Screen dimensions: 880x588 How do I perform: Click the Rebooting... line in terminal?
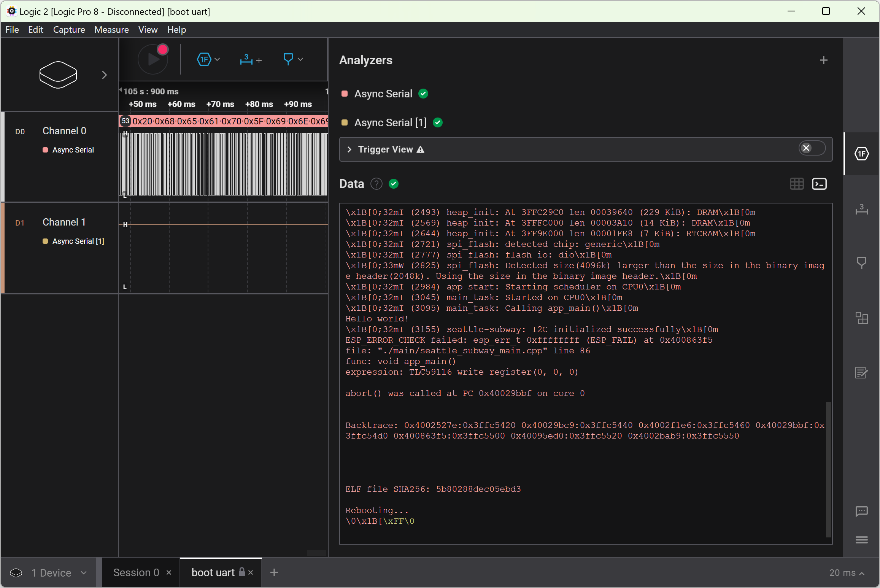376,510
